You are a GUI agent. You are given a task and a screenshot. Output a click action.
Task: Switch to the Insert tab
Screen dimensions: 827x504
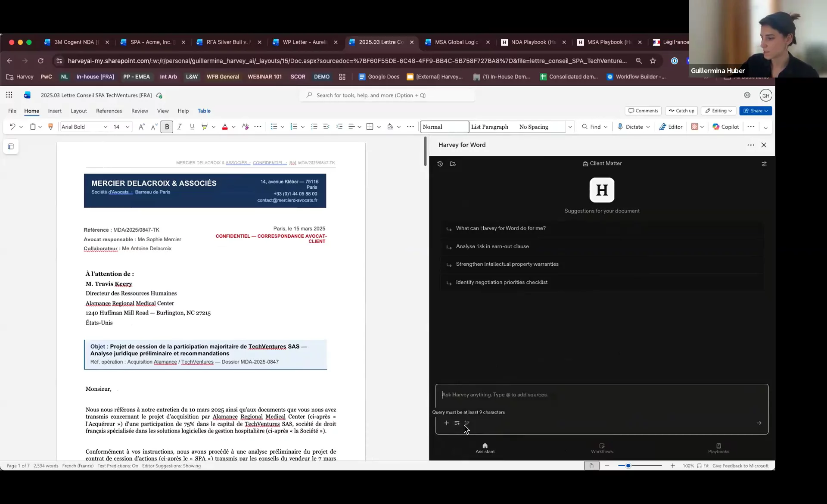tap(55, 111)
